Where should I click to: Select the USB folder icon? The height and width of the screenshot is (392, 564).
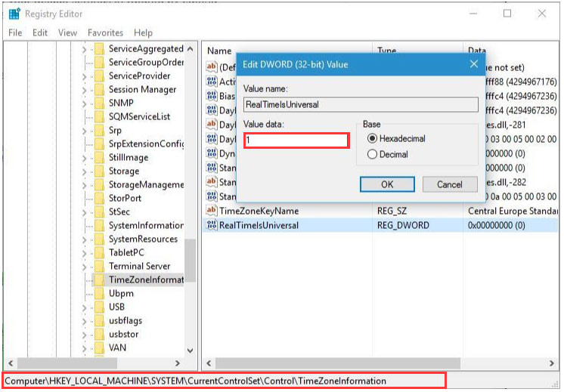[x=99, y=307]
